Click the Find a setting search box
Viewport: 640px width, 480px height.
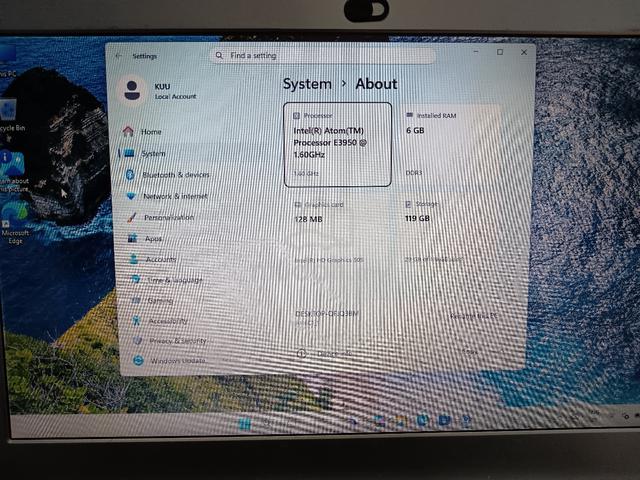click(x=322, y=56)
